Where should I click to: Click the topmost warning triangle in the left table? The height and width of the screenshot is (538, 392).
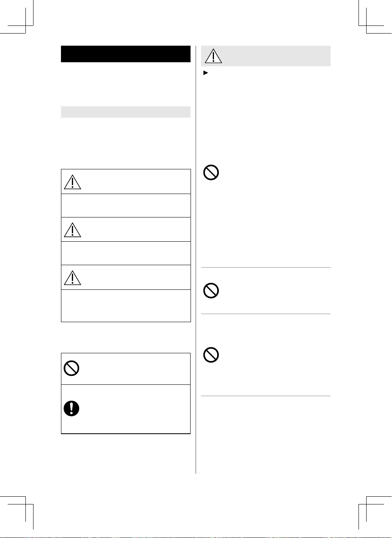coord(72,181)
